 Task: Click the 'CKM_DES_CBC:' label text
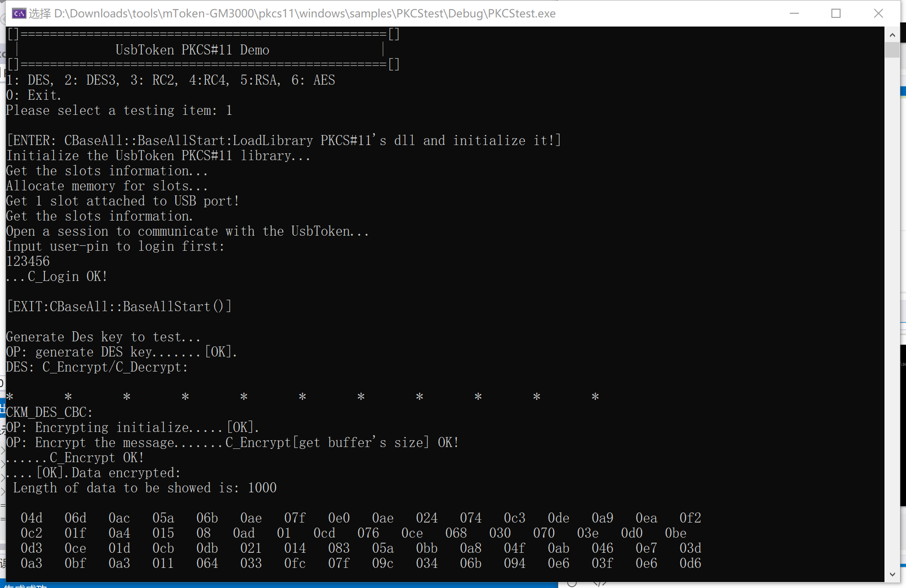coord(49,412)
